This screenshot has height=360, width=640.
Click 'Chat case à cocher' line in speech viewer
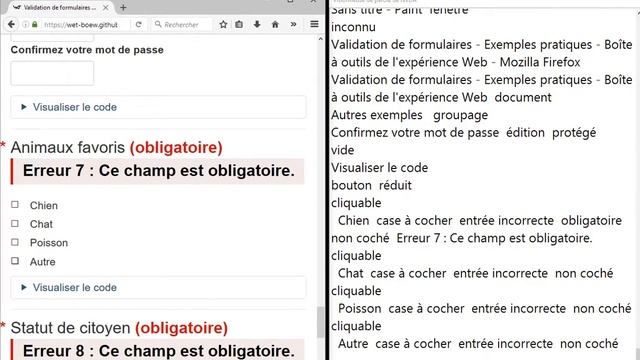[x=476, y=273]
